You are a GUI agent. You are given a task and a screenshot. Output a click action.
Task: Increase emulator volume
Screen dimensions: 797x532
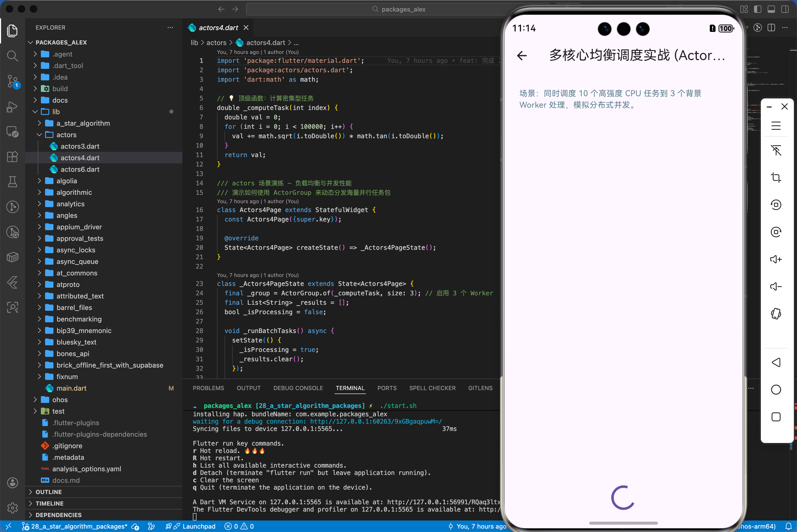pos(776,259)
